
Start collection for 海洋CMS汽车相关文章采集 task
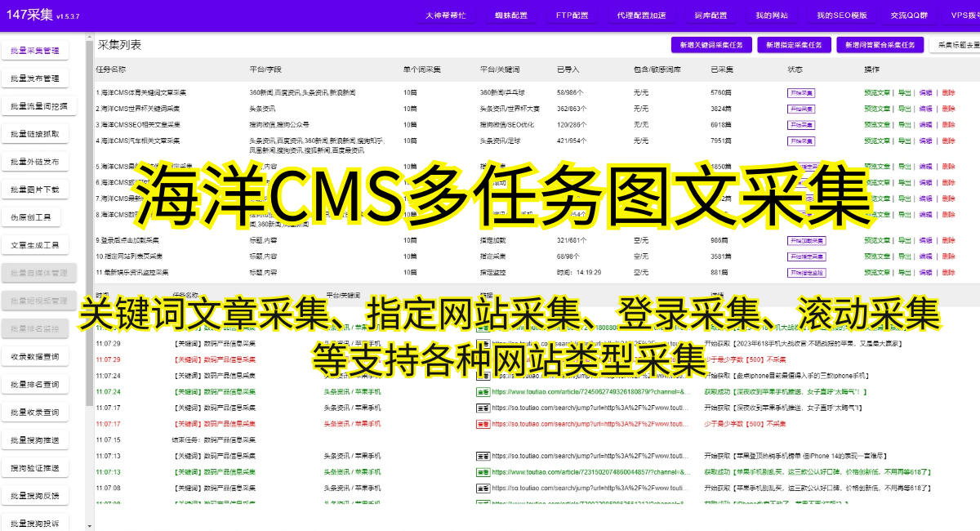(801, 141)
